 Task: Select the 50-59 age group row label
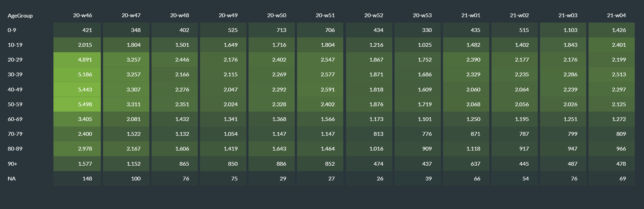15,104
